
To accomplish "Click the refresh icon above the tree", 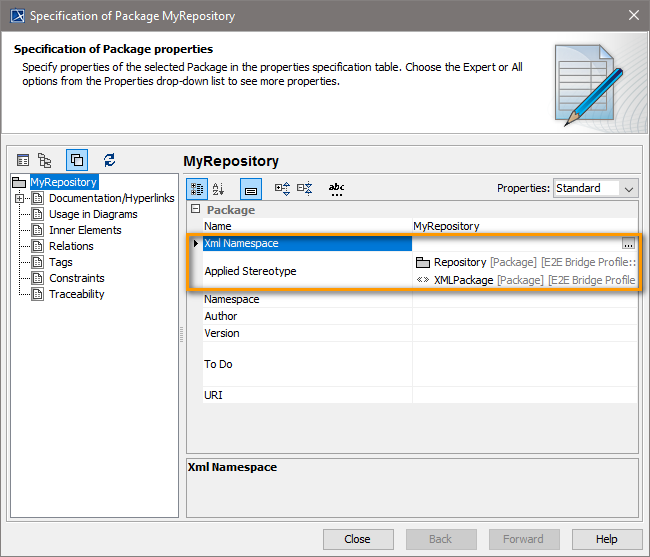I will (x=110, y=160).
